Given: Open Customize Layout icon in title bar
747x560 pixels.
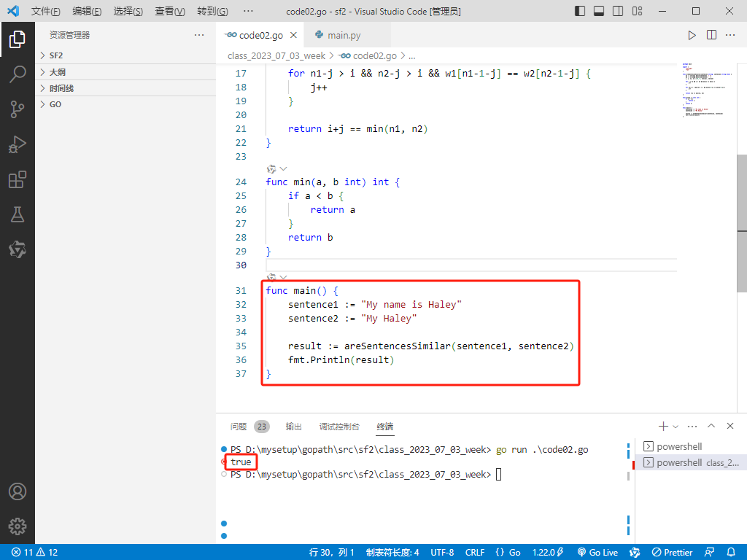Looking at the screenshot, I should click(x=637, y=11).
